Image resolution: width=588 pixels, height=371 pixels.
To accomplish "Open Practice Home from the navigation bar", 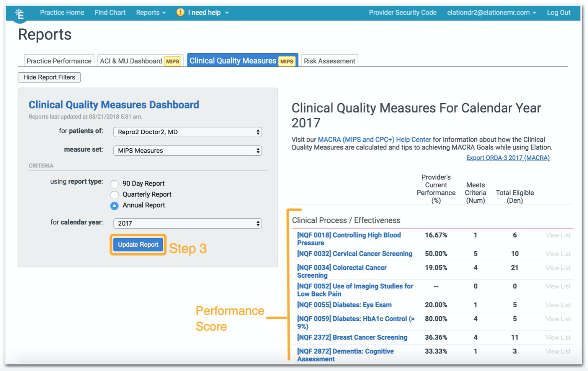I will click(x=62, y=12).
